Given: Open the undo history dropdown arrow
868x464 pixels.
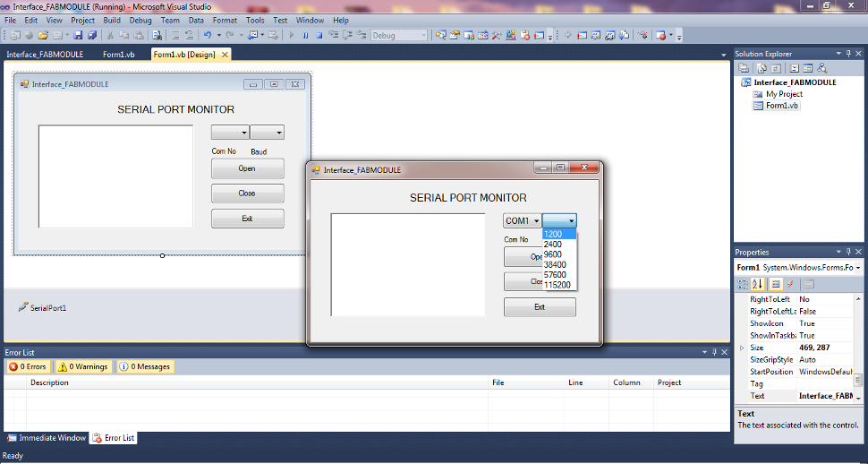Looking at the screenshot, I should pyautogui.click(x=218, y=36).
